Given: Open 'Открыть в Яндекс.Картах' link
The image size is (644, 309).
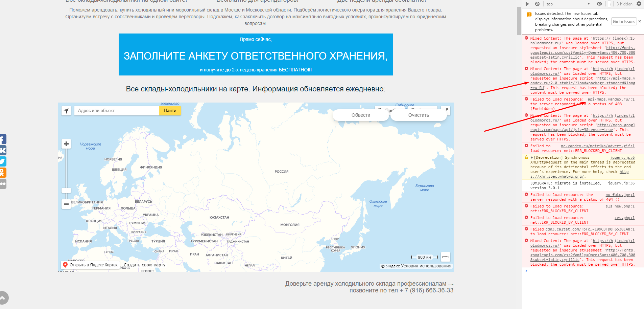Looking at the screenshot, I should [x=90, y=265].
